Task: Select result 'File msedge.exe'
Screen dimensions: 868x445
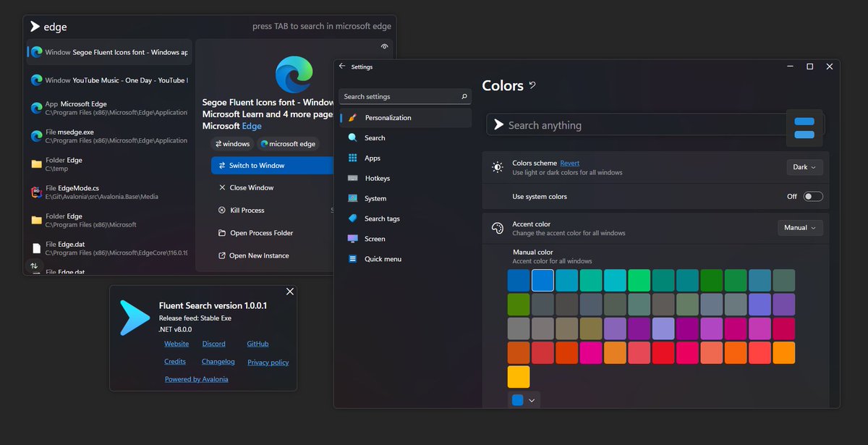Action: [109, 136]
